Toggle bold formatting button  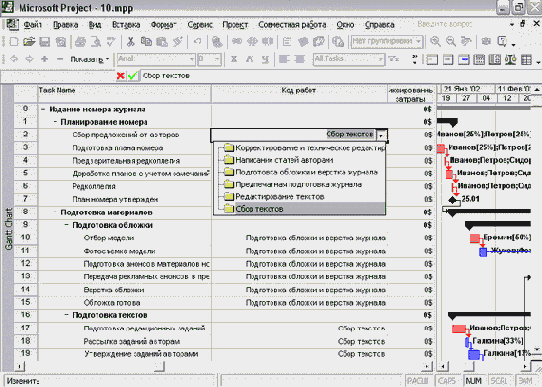234,59
